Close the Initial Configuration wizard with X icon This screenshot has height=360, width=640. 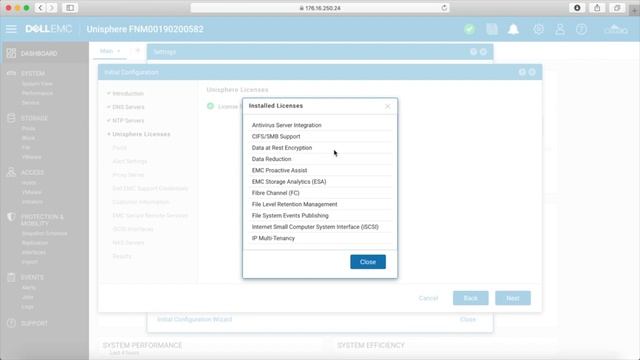coord(532,72)
